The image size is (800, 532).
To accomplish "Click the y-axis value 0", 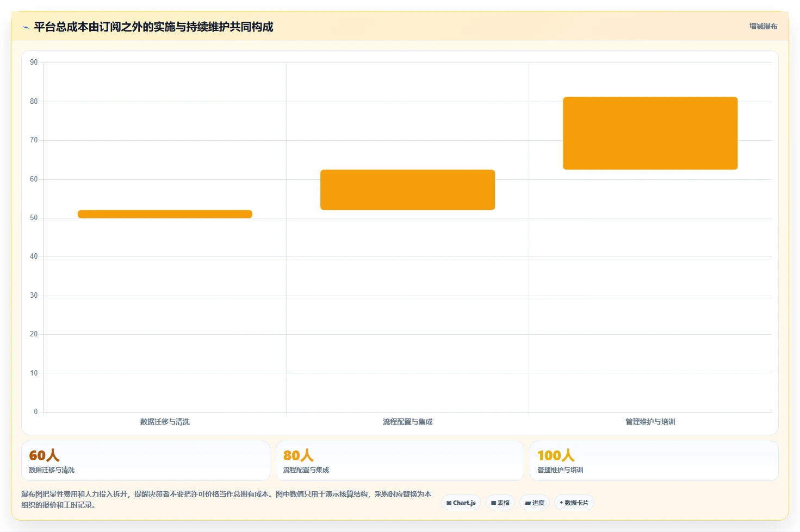I will click(x=36, y=412).
